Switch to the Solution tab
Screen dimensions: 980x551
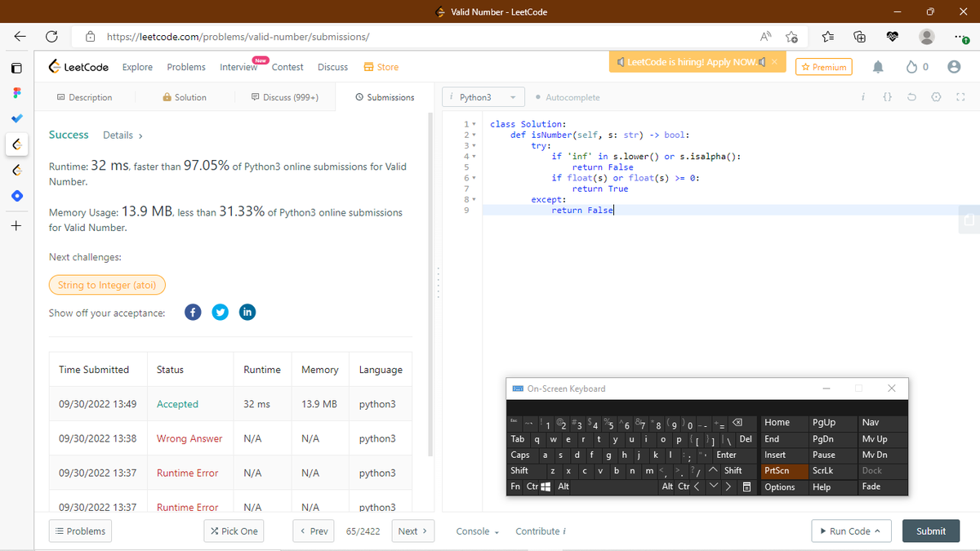[185, 97]
